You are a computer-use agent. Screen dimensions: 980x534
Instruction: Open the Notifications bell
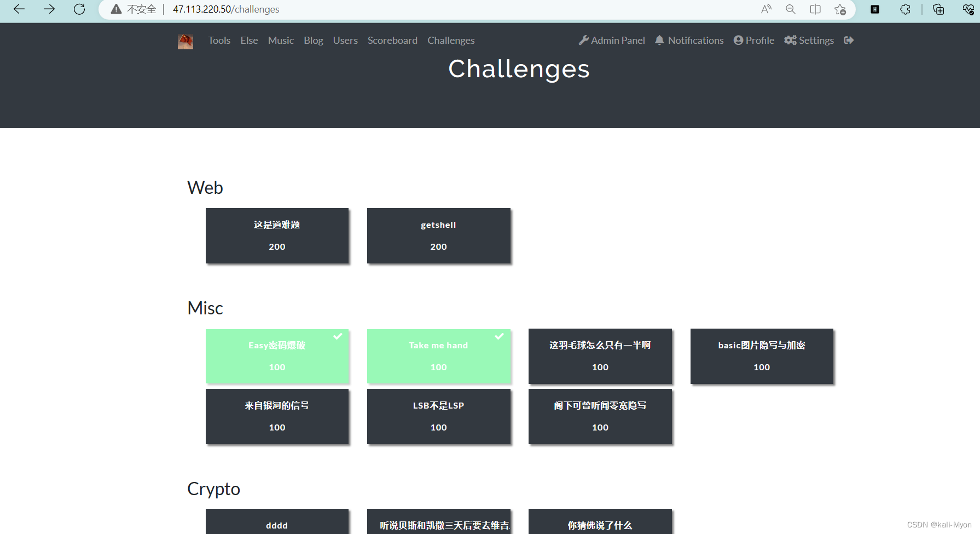(659, 40)
